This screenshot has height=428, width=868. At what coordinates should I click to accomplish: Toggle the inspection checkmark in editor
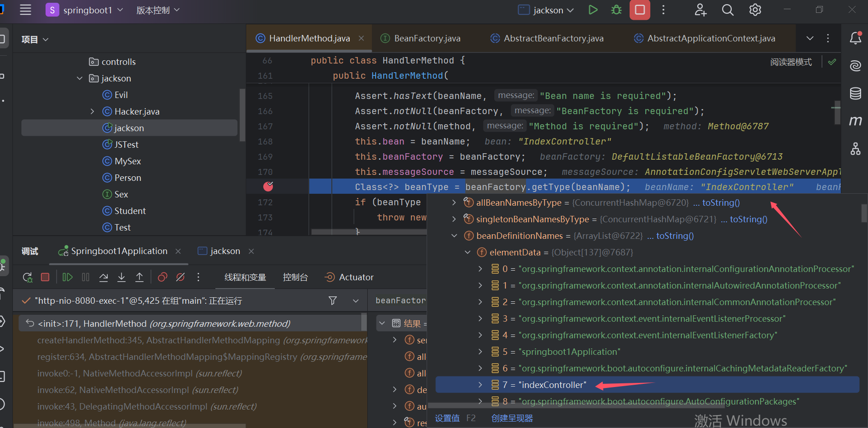(x=832, y=62)
